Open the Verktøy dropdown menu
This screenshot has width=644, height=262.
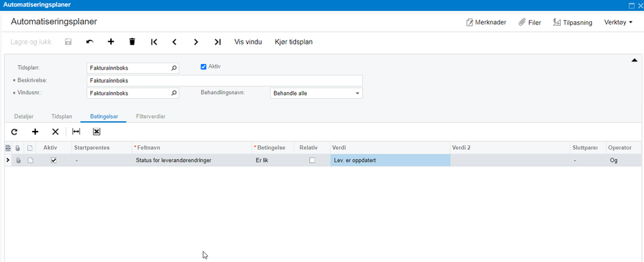pyautogui.click(x=618, y=22)
